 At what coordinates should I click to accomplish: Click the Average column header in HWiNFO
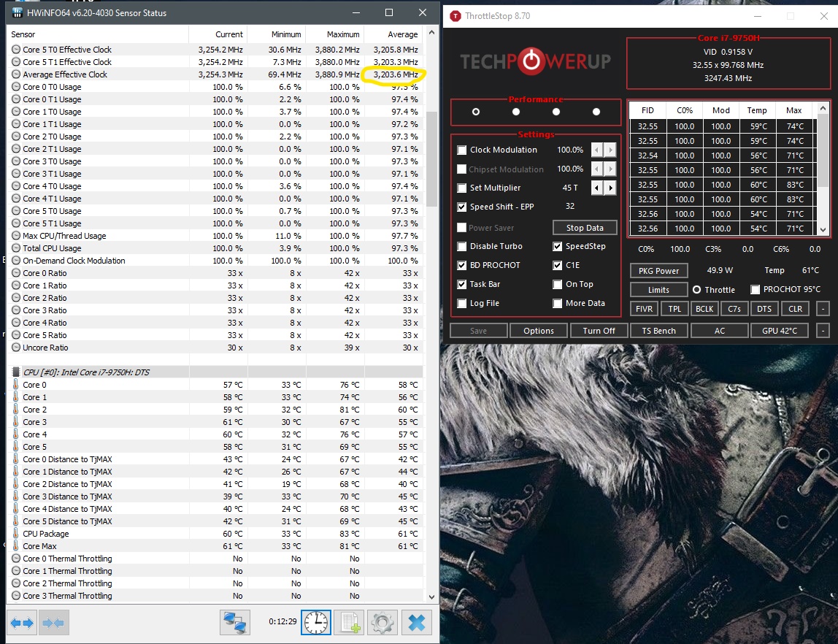point(393,34)
